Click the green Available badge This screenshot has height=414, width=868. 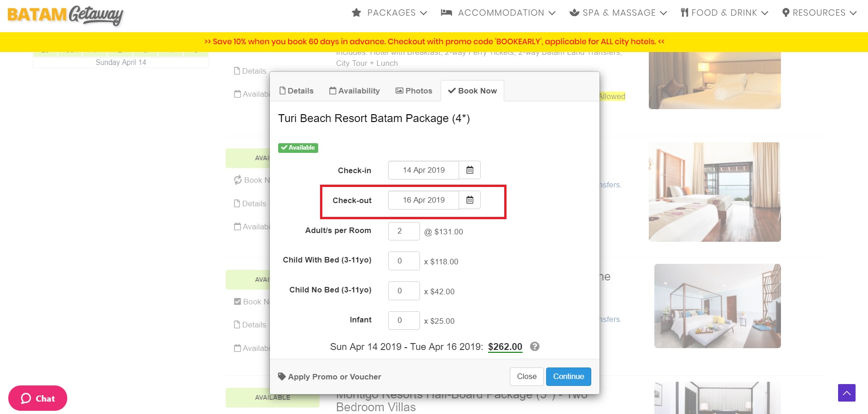pos(298,148)
